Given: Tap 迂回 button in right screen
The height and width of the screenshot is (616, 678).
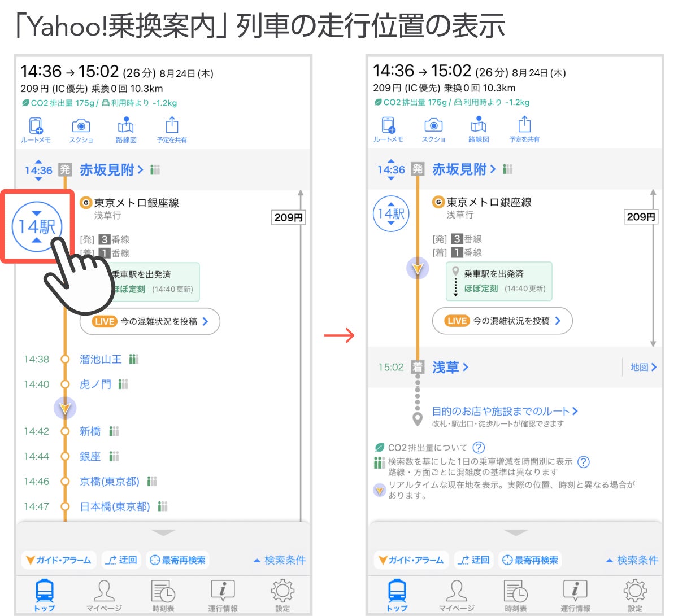Looking at the screenshot, I should (x=474, y=560).
